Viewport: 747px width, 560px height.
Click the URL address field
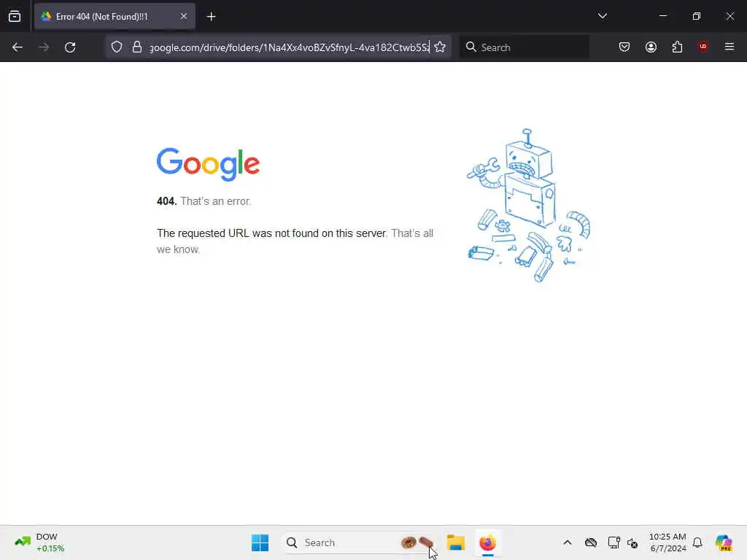(289, 47)
